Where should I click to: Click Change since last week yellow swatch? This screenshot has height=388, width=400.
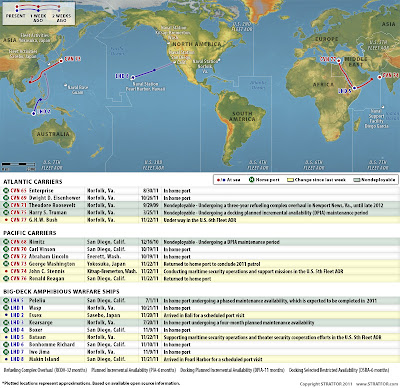coord(290,180)
